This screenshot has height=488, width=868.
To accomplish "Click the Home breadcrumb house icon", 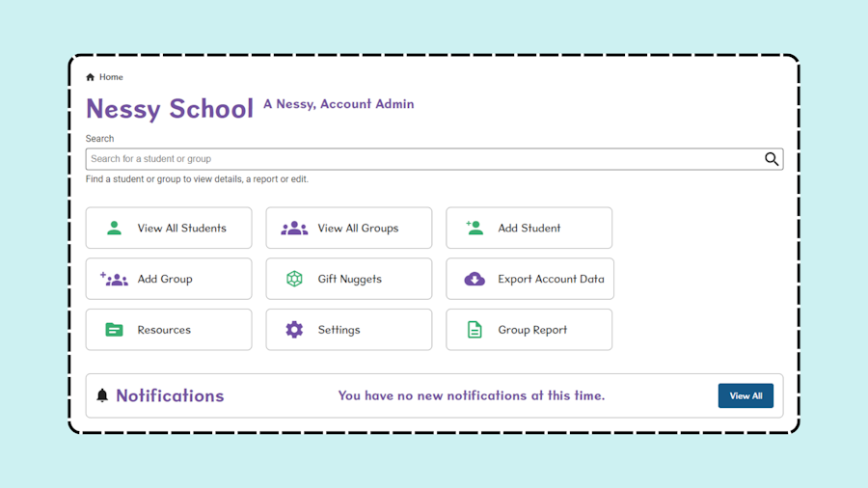I will click(x=91, y=77).
